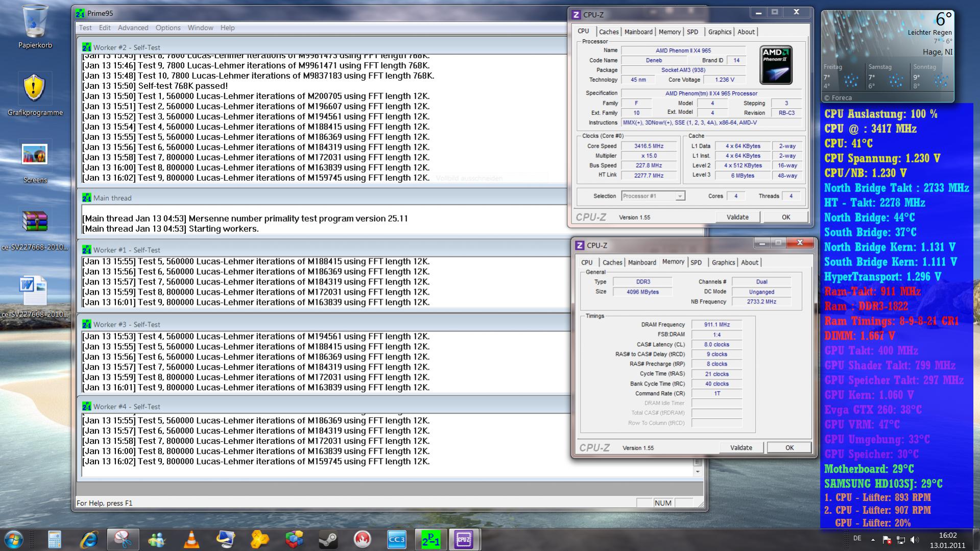The width and height of the screenshot is (980, 551).
Task: Open the colored cubes taskbar icon
Action: click(x=294, y=539)
